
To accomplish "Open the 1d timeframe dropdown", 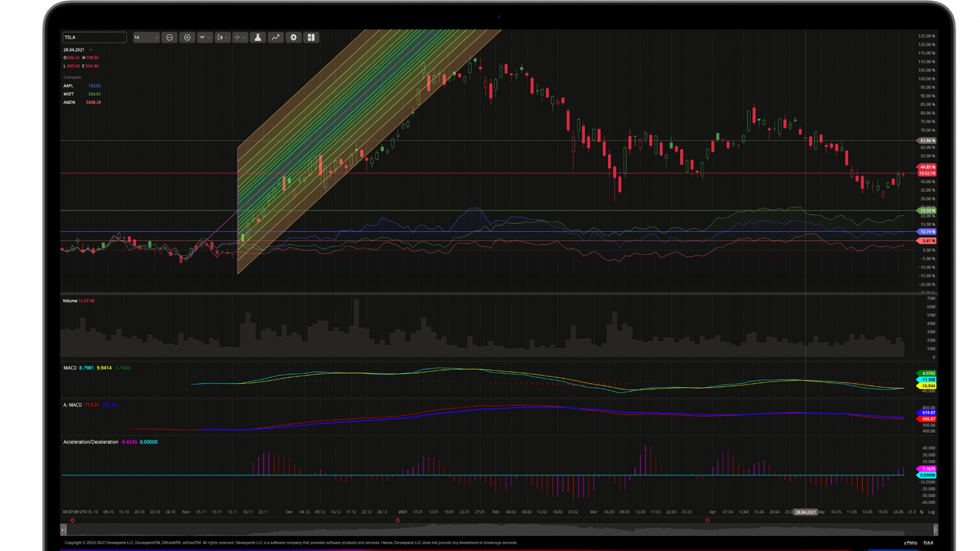I will [146, 37].
